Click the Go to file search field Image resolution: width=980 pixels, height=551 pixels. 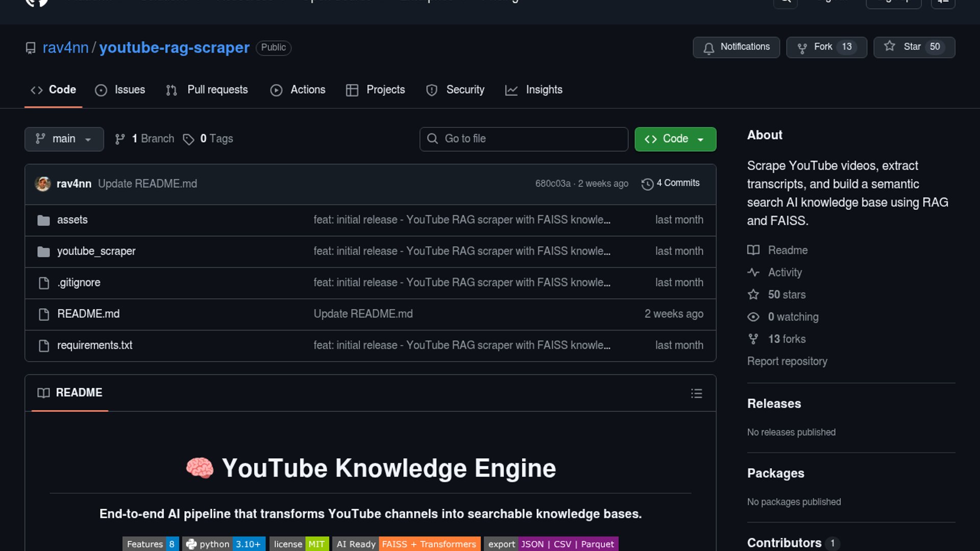523,139
